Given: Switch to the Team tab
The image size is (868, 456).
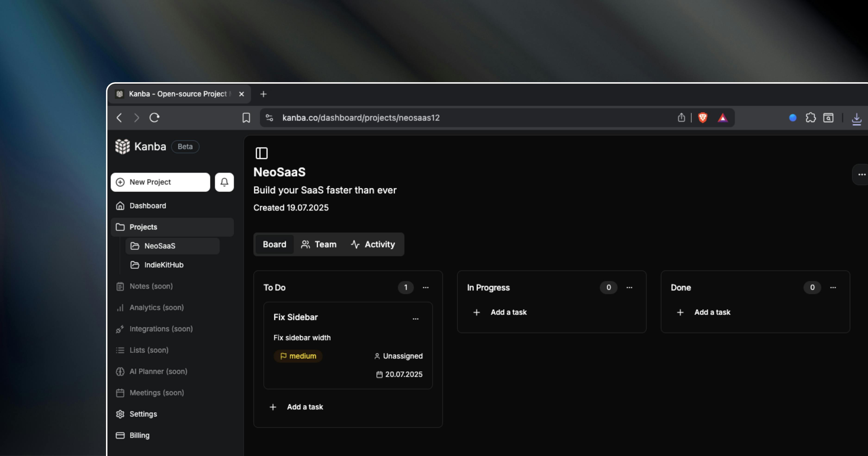Looking at the screenshot, I should (319, 244).
